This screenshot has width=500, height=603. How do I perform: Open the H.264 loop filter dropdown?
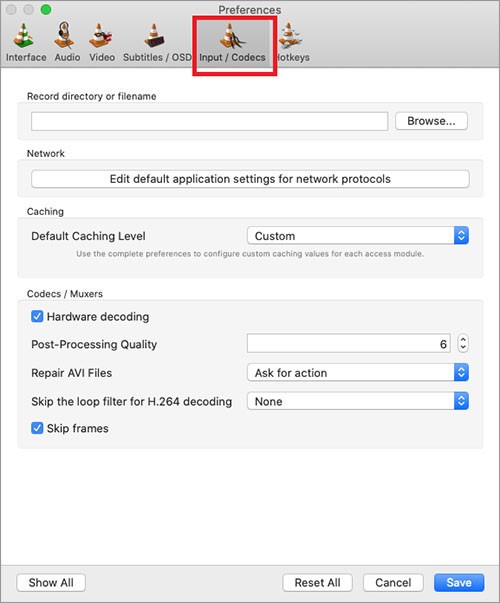pyautogui.click(x=358, y=401)
